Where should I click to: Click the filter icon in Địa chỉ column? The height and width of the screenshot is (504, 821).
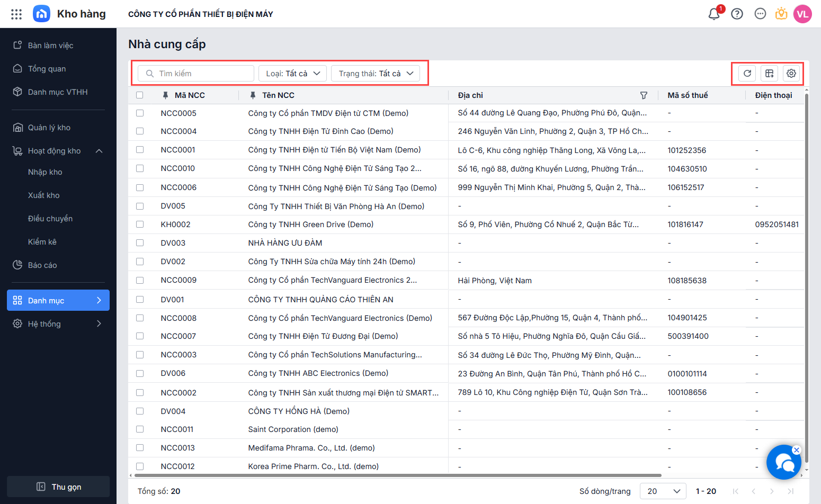[644, 95]
